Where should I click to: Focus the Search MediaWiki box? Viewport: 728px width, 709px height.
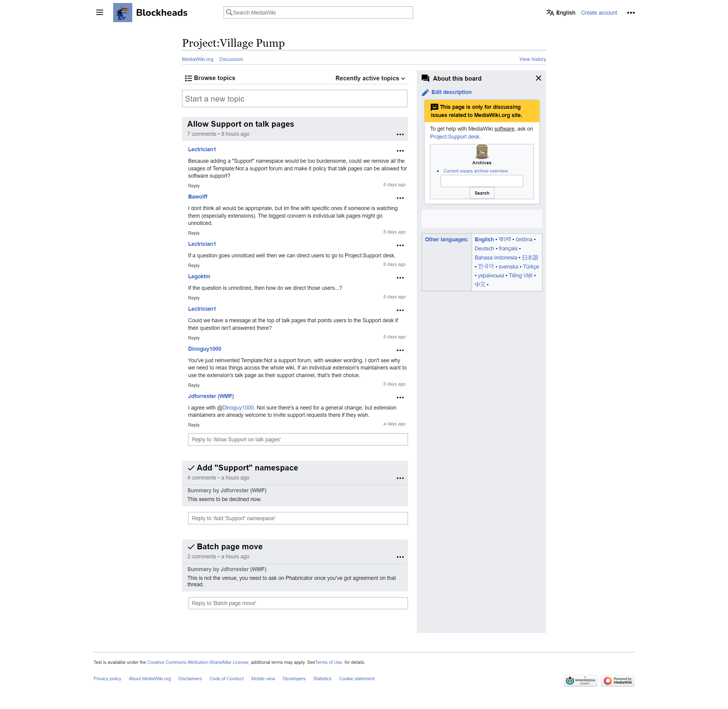(318, 13)
